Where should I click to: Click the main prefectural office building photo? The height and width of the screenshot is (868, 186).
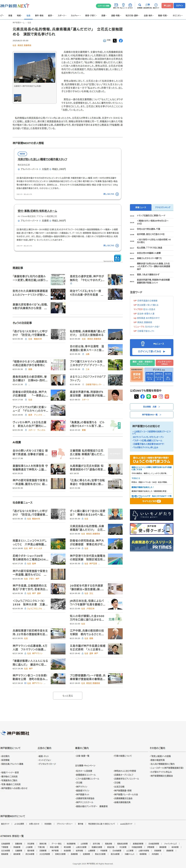pos(34,68)
